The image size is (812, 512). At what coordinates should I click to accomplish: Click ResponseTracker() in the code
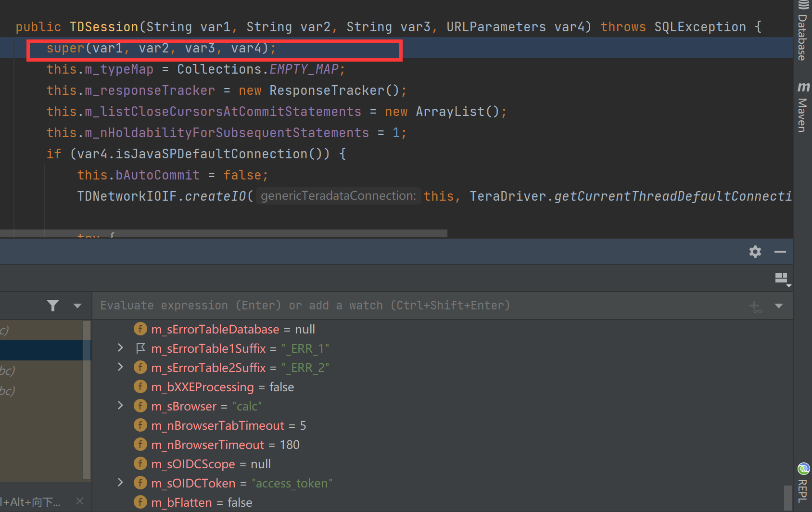(334, 90)
